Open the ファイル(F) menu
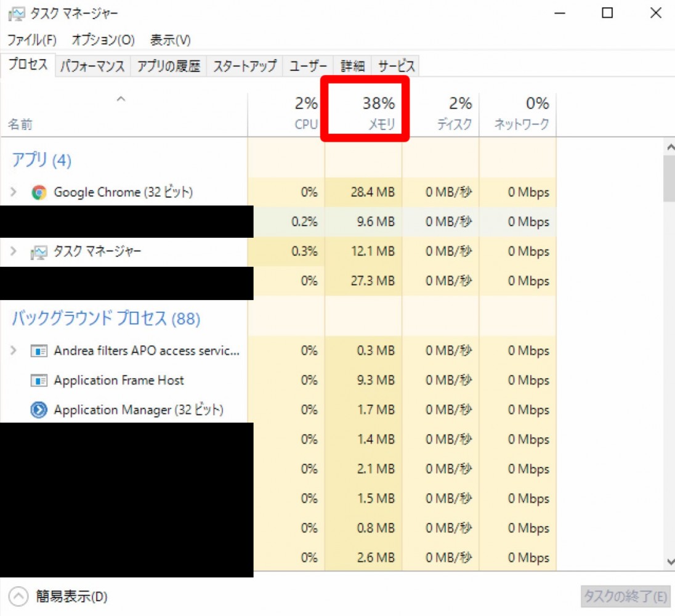 pyautogui.click(x=32, y=40)
